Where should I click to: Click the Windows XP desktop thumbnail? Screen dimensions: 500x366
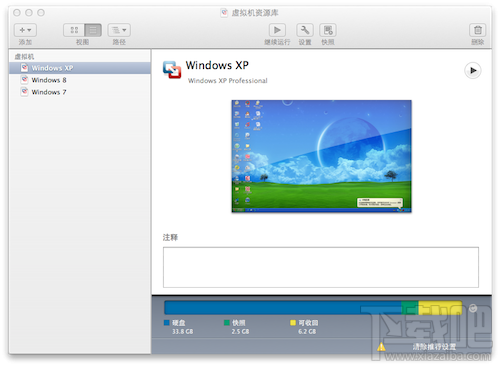point(322,156)
